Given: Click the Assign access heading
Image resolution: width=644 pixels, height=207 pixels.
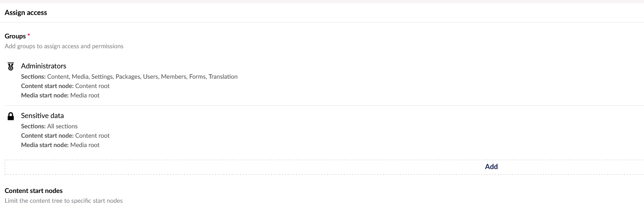Looking at the screenshot, I should [x=26, y=13].
